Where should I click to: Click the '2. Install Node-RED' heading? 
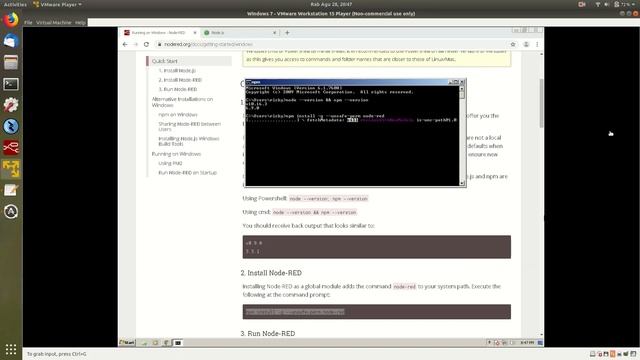point(271,273)
